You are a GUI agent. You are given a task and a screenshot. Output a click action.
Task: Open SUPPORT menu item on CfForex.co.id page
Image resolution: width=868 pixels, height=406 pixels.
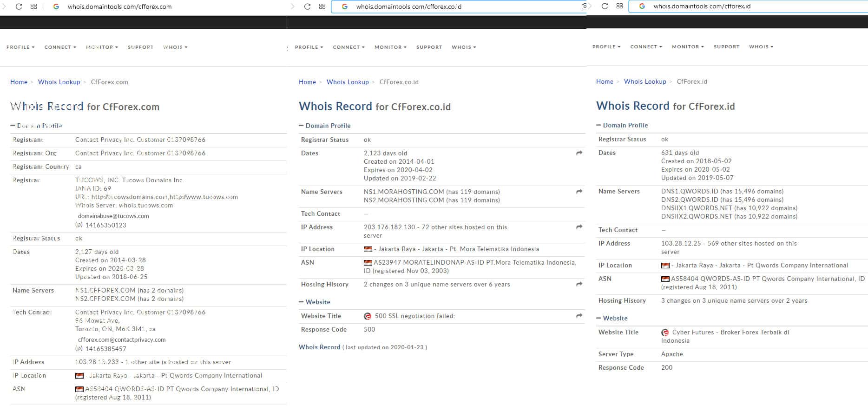click(x=429, y=47)
